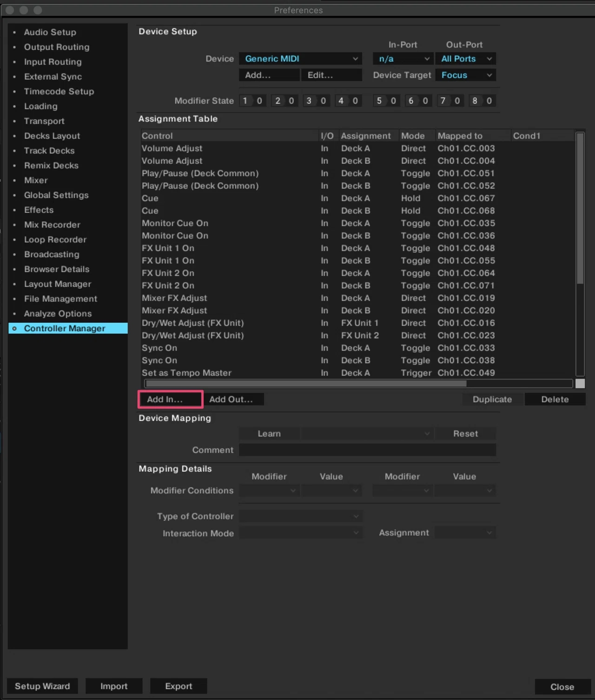Screen dimensions: 595x700
Task: Open first Modifier Conditions modifier dropdown
Action: [269, 490]
